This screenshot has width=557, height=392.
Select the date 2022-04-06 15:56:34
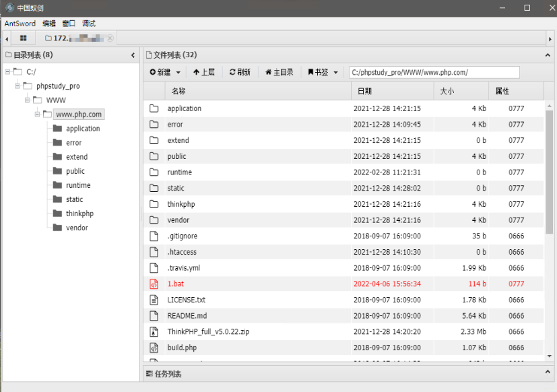(387, 284)
